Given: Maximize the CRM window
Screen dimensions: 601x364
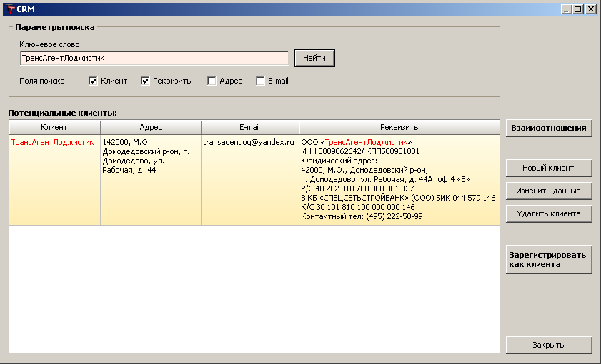Looking at the screenshot, I should point(578,9).
